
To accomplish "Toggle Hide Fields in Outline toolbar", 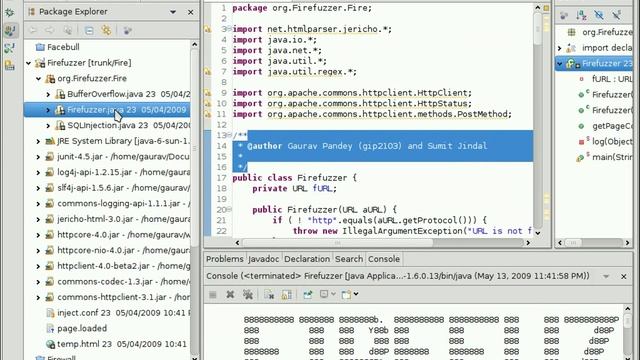I will [x=599, y=16].
